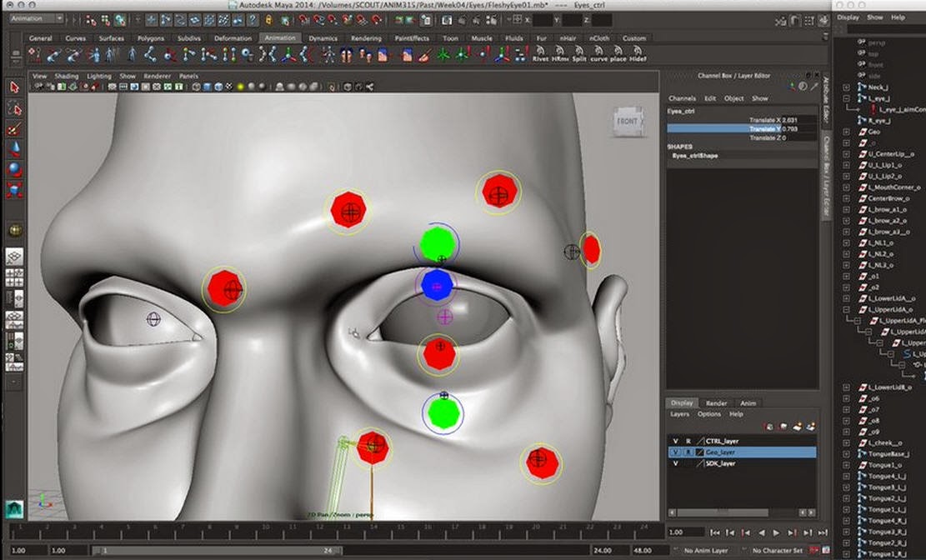Click the manipulator axis icon in Channel Box
926x560 pixels.
(792, 86)
